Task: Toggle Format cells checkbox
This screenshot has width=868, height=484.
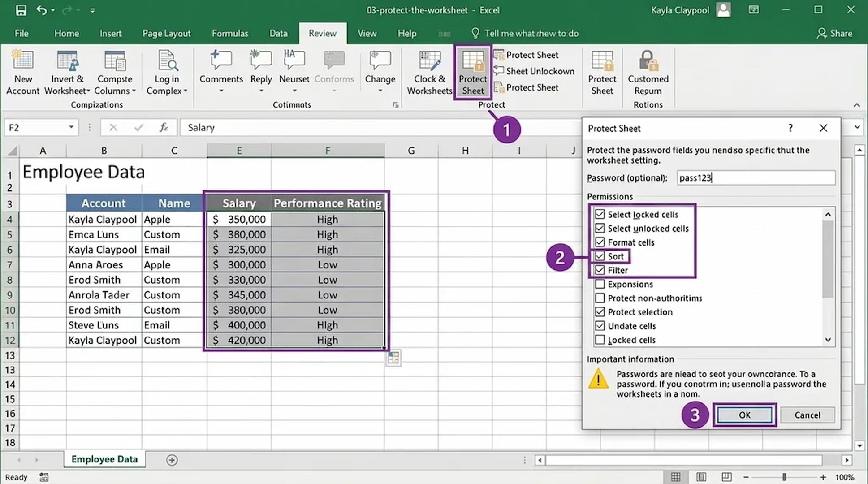Action: point(600,242)
